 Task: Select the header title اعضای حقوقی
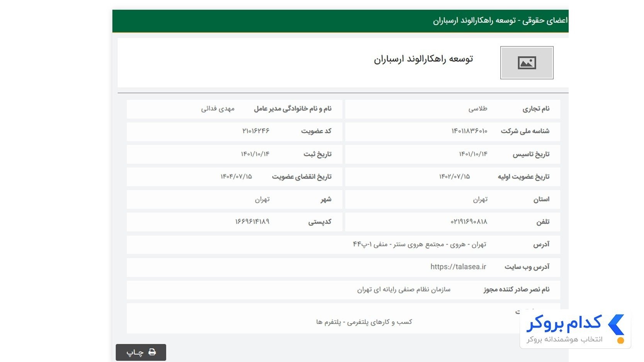coord(545,20)
